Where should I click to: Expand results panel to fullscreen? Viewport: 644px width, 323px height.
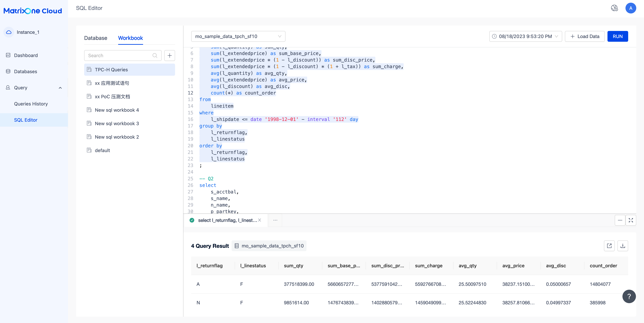pyautogui.click(x=631, y=220)
